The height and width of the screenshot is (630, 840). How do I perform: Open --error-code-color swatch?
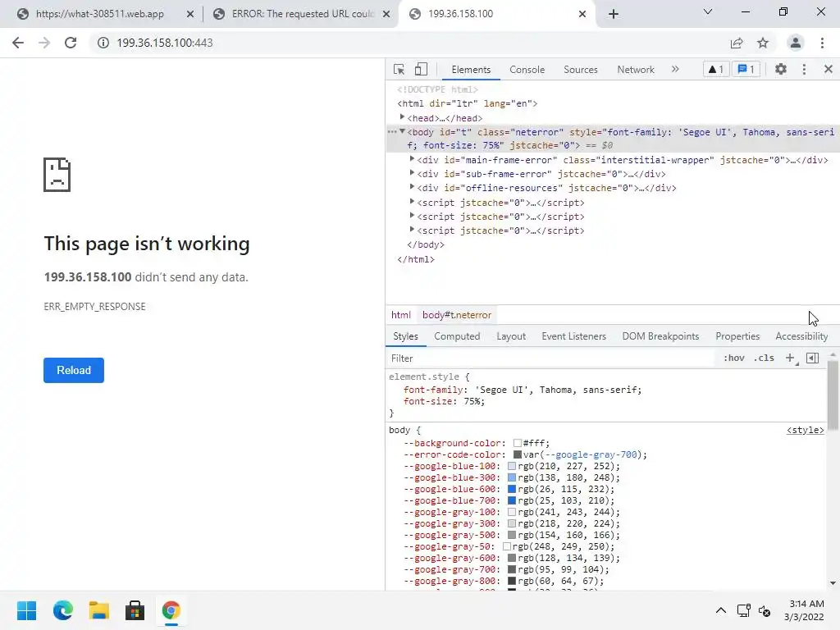click(x=517, y=454)
